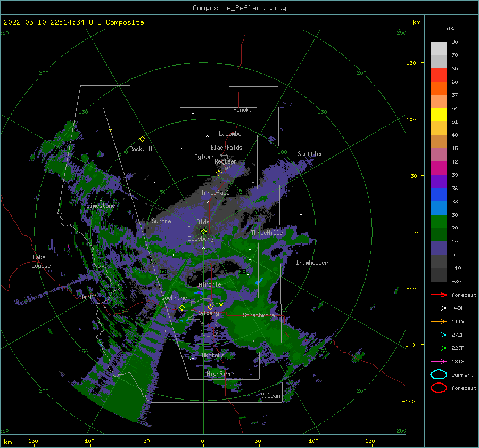Click the Drumheller label
Image resolution: width=479 pixels, height=448 pixels.
[x=312, y=263]
